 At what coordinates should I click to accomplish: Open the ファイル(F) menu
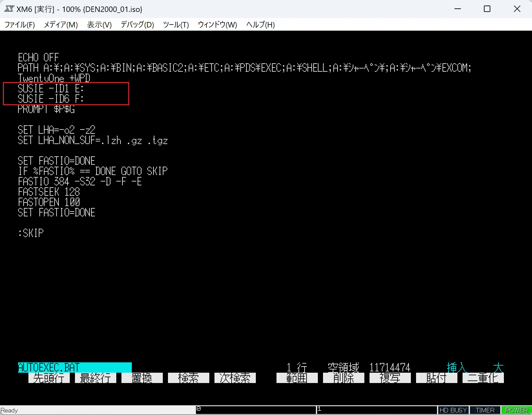(20, 25)
